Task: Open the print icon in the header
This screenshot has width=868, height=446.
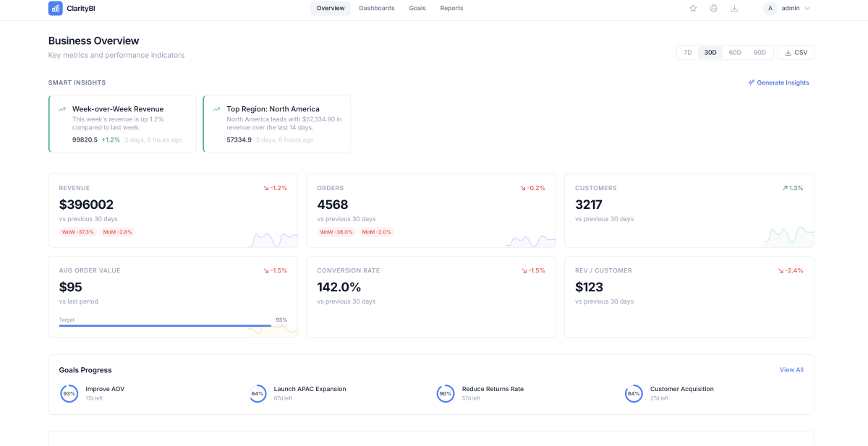Action: click(x=713, y=8)
